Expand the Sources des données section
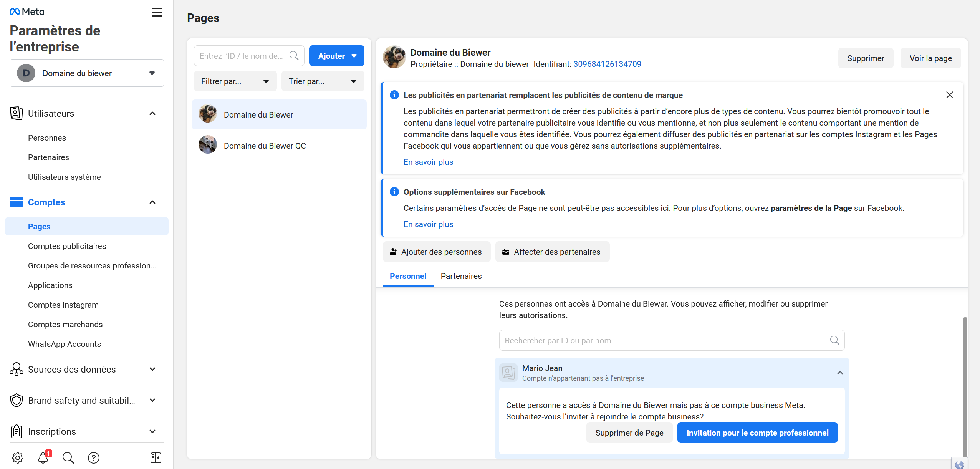 tap(152, 369)
